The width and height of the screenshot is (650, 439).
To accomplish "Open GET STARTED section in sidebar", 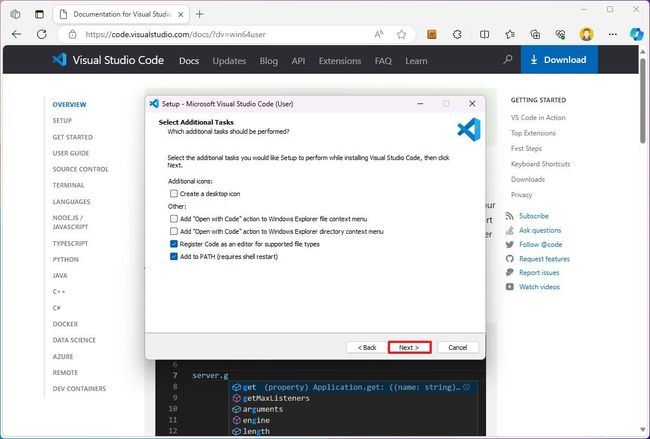I will coord(73,137).
